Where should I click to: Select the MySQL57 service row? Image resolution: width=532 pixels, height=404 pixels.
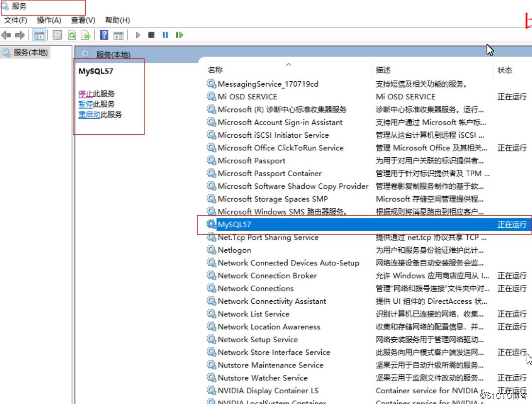coord(368,224)
